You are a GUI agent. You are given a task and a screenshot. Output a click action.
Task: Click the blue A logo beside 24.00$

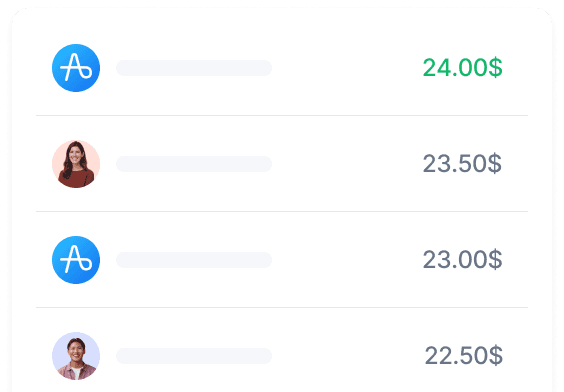click(x=76, y=68)
